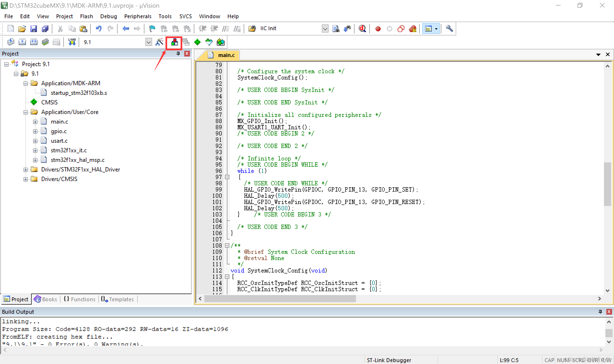Open Configuration wrench icon

click(x=449, y=29)
